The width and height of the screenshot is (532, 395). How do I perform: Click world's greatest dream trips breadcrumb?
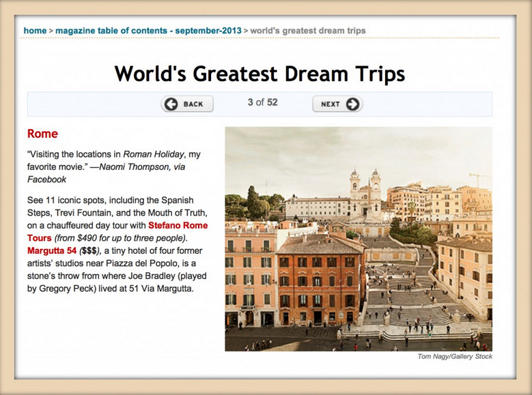pyautogui.click(x=308, y=31)
